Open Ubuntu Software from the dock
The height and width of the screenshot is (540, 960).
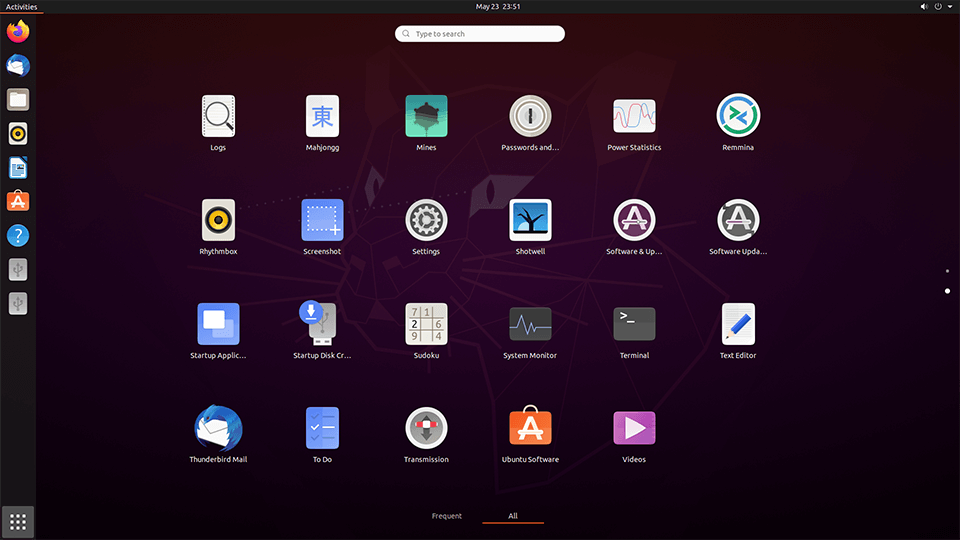18,201
